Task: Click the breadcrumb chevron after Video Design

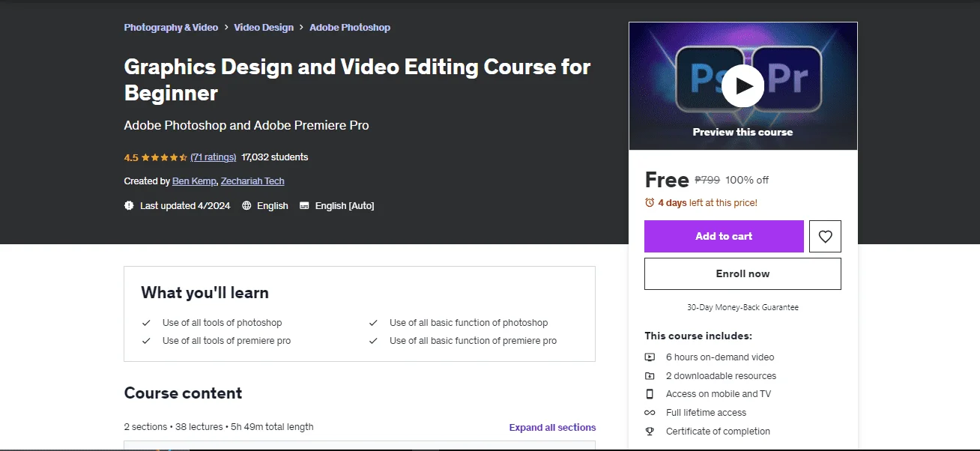Action: (302, 27)
